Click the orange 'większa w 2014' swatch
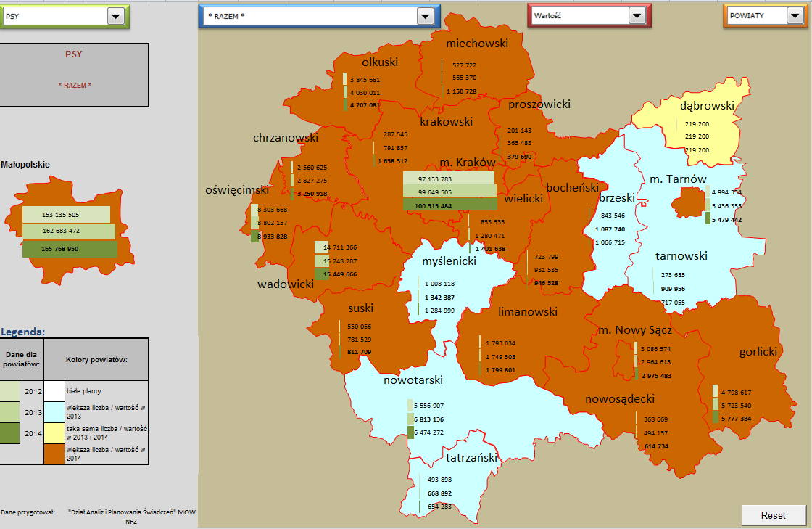The image size is (812, 529). [54, 454]
